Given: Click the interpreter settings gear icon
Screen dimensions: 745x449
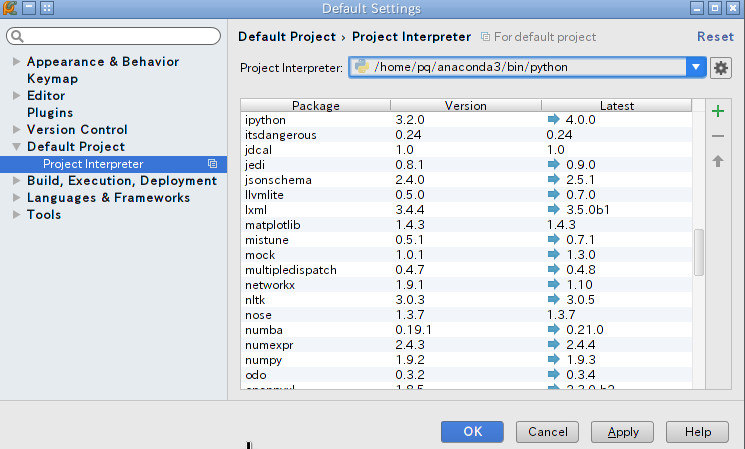Looking at the screenshot, I should point(721,68).
